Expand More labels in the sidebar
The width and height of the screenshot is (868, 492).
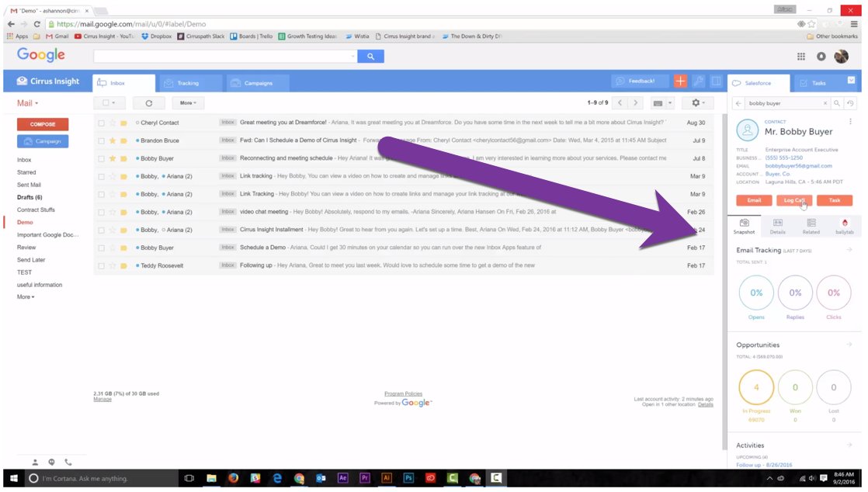coord(26,297)
